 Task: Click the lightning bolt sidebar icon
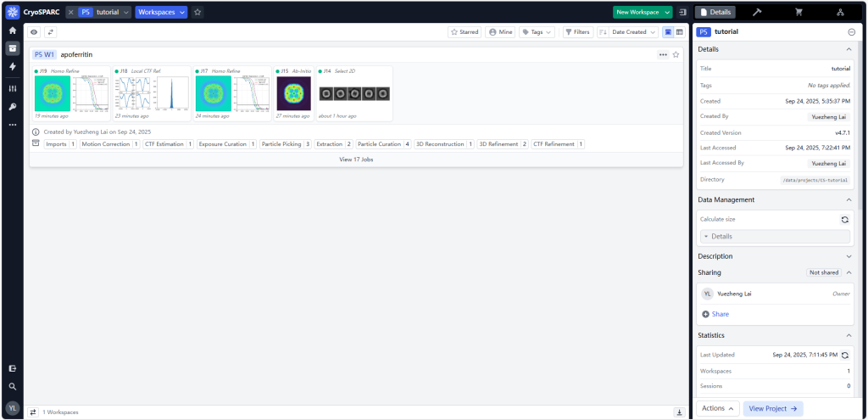coord(13,66)
